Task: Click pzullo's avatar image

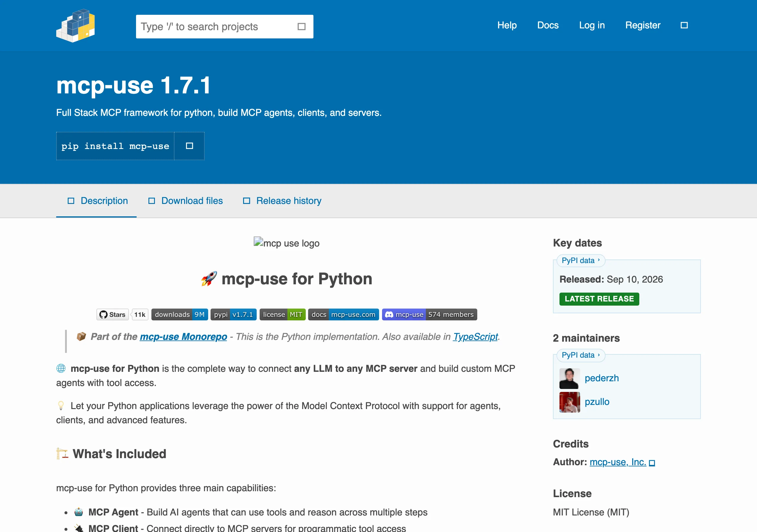Action: 570,402
